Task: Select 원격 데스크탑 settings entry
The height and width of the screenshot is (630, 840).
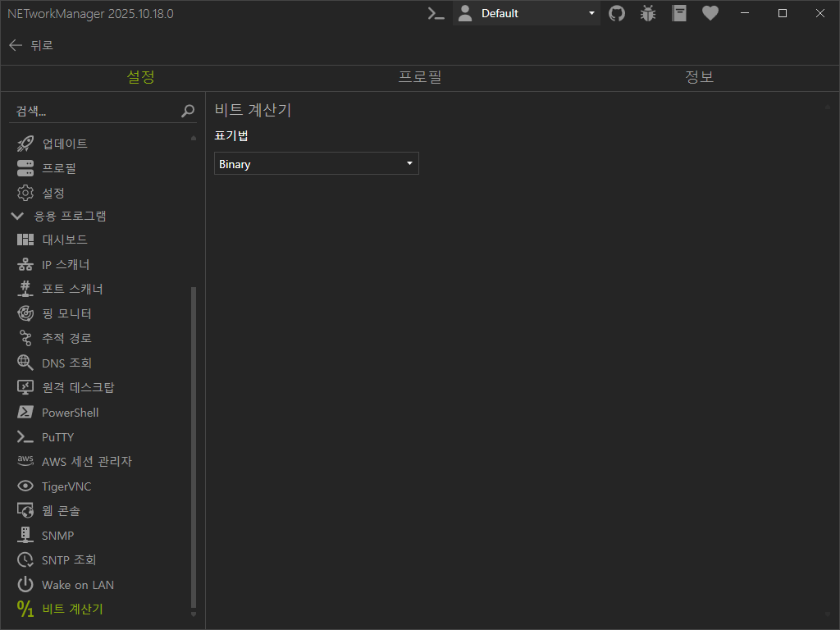Action: point(103,387)
